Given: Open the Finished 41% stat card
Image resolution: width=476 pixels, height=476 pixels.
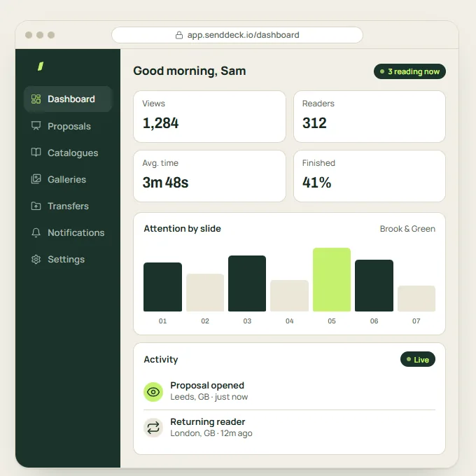Looking at the screenshot, I should click(x=370, y=176).
